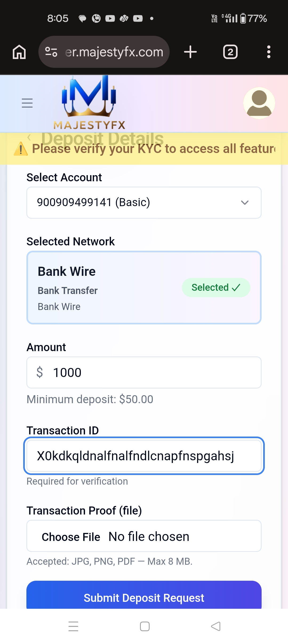
Task: Open browser three-dot overflow menu
Action: point(269,52)
